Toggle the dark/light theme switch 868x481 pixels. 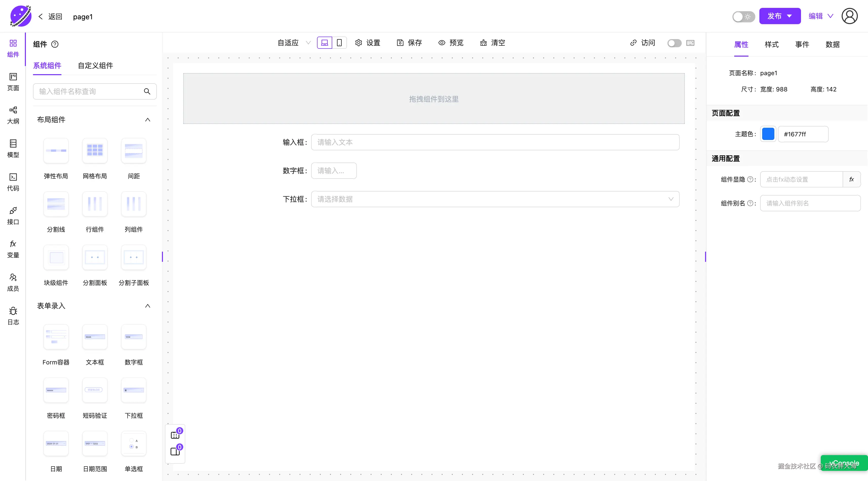743,16
